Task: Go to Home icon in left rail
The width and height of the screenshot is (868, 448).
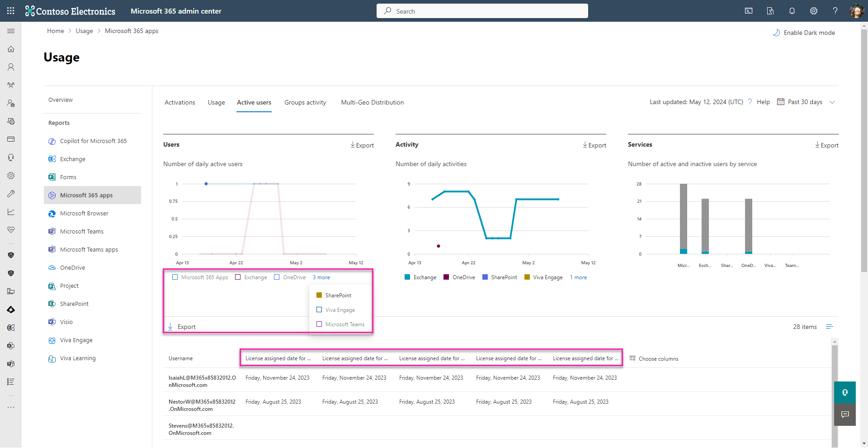Action: (x=11, y=49)
